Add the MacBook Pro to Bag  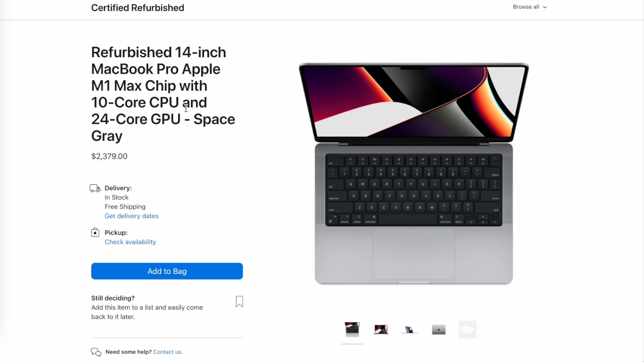167,271
